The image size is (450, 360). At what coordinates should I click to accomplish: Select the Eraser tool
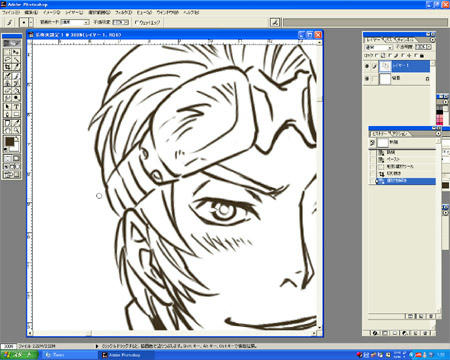[x=7, y=90]
